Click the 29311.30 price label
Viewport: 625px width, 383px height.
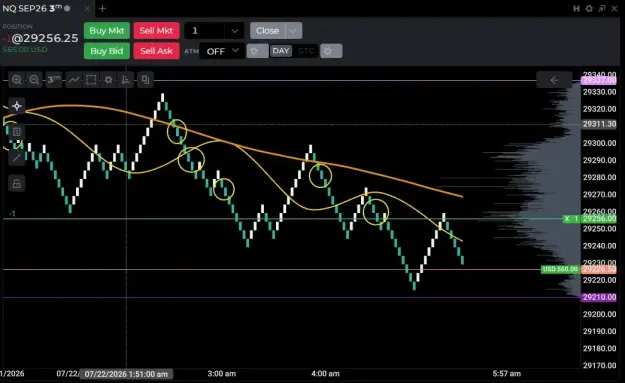pyautogui.click(x=599, y=124)
